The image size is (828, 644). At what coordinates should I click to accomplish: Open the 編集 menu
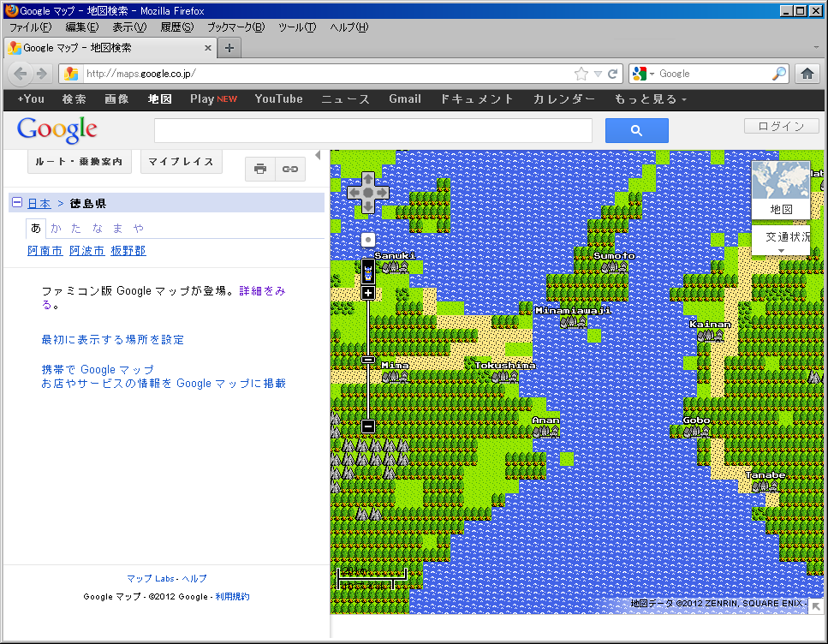82,27
